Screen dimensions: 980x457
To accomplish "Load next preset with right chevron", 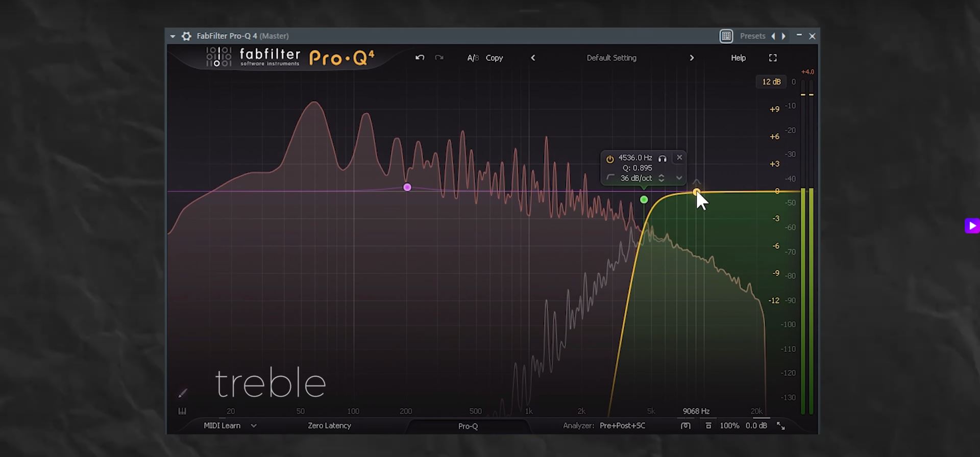I will (692, 58).
